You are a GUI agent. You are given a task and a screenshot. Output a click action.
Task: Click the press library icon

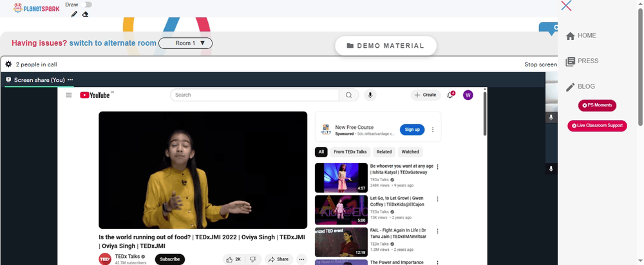point(570,62)
